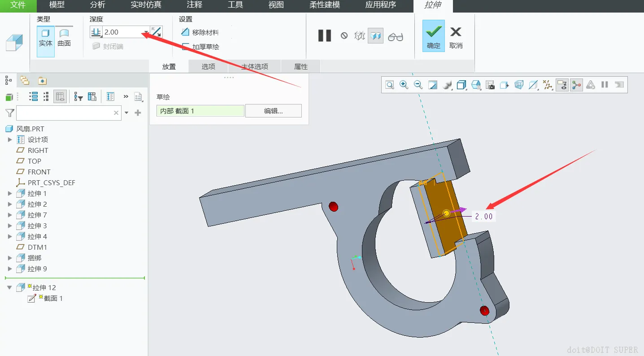Open the search options dropdown arrow
This screenshot has width=644, height=356.
coord(126,113)
